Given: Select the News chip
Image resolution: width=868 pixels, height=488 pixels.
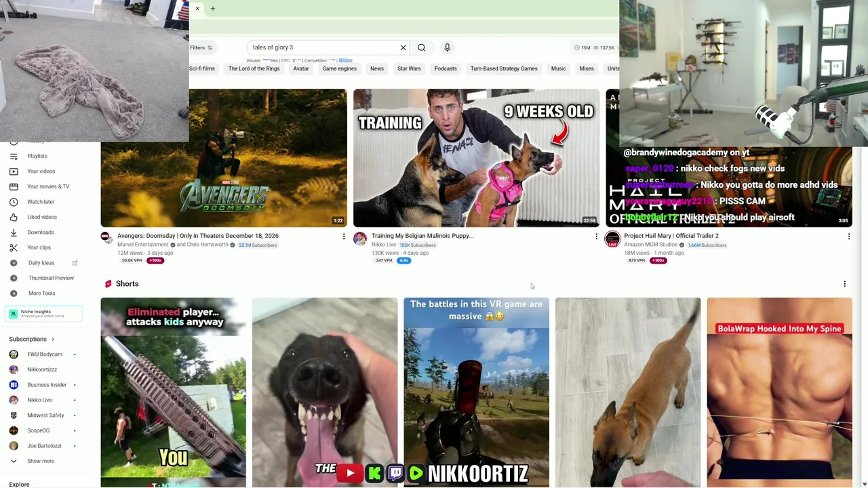Looking at the screenshot, I should (x=376, y=68).
